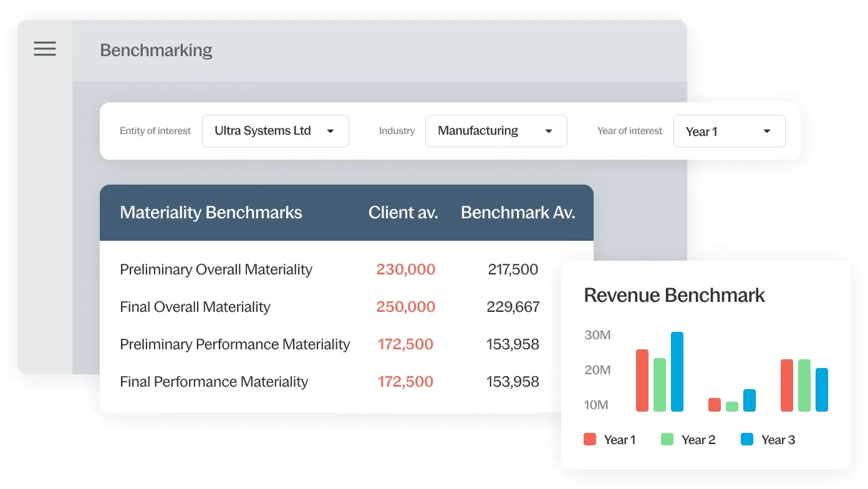Click the Client av. column header
This screenshot has width=868, height=489.
403,213
